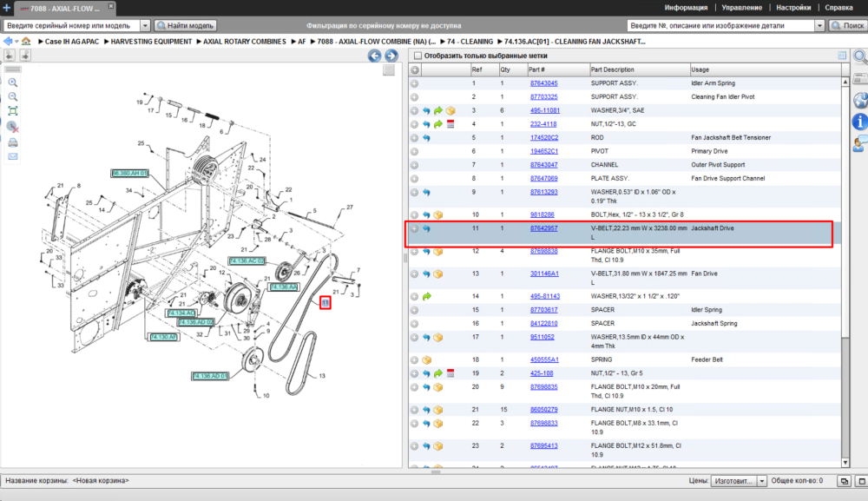Toggle show only selected callouts checkbox

tap(418, 56)
